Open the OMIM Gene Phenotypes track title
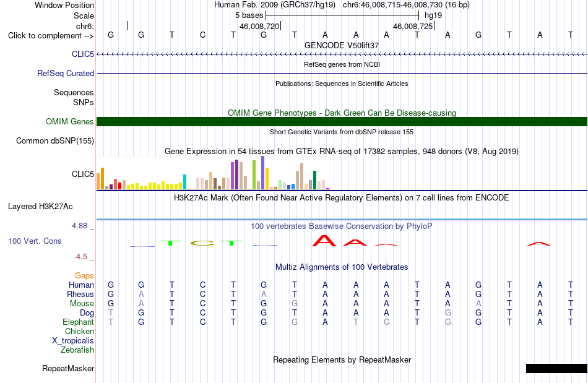This screenshot has width=588, height=383. pyautogui.click(x=342, y=113)
